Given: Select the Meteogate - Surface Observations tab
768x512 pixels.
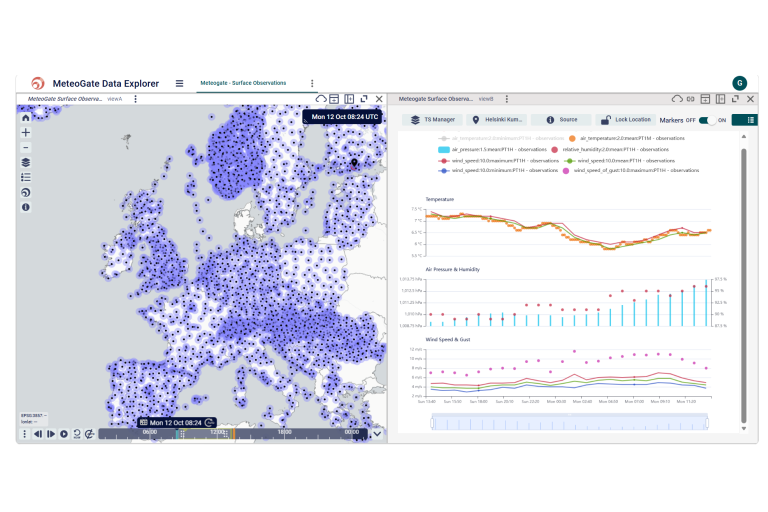Looking at the screenshot, I should [243, 83].
